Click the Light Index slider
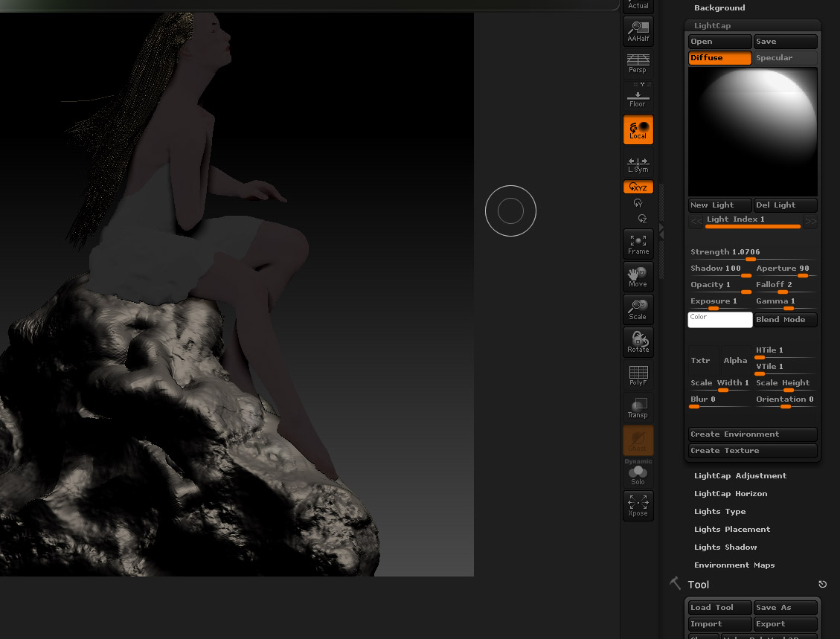 (x=753, y=221)
